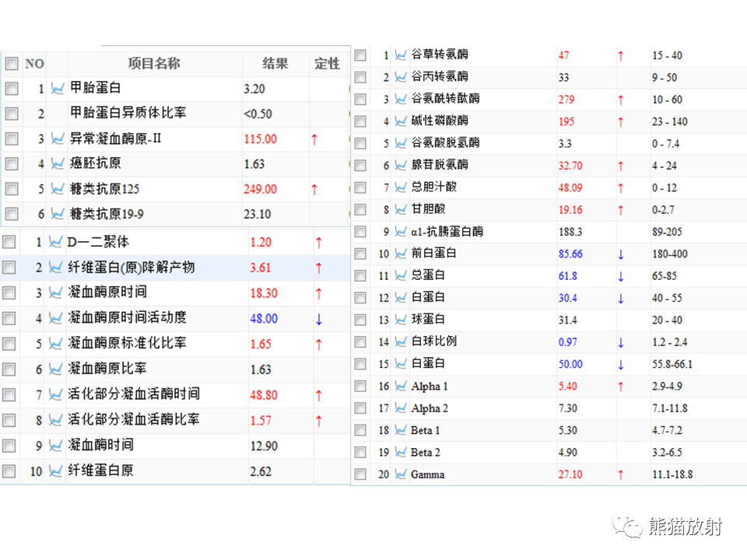
Task: Open trend chart icon for 总胆汁酸
Action: coord(401,187)
